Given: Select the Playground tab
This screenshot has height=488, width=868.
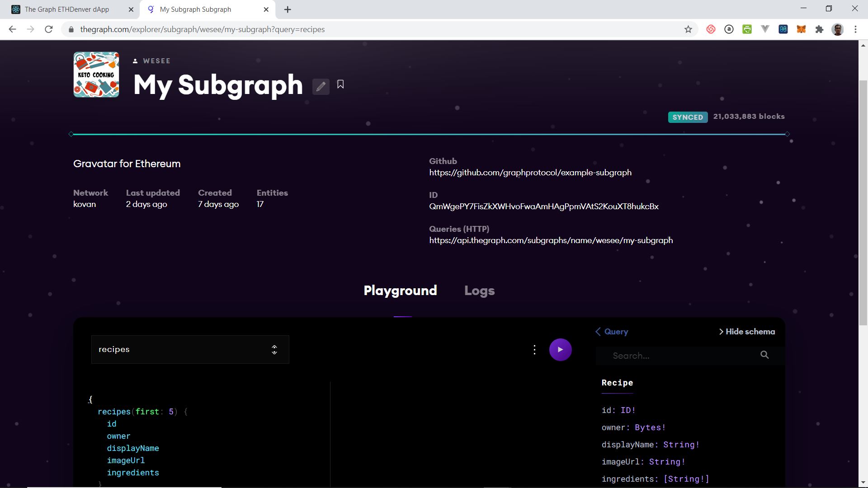Looking at the screenshot, I should coord(400,291).
